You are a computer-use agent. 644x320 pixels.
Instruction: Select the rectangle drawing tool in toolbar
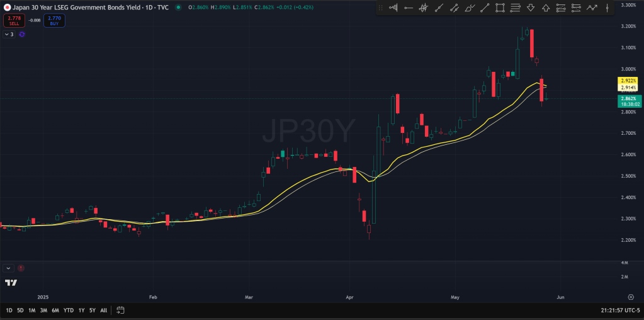500,8
